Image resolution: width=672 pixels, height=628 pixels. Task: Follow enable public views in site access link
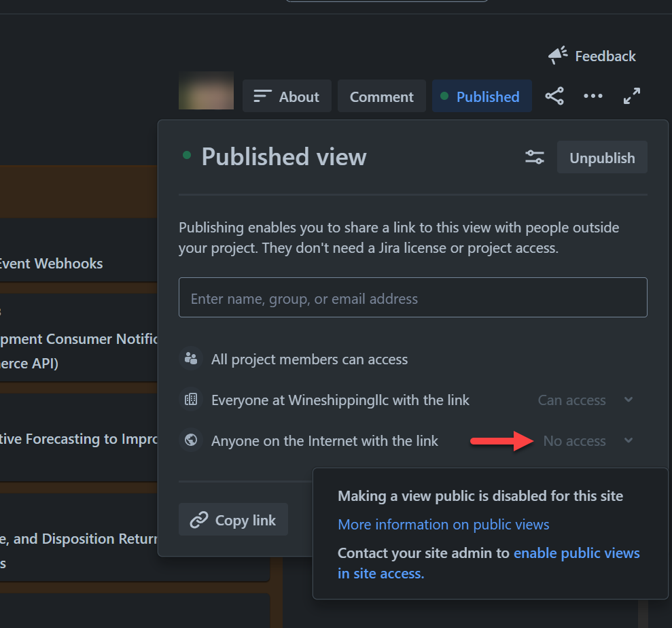(x=489, y=563)
